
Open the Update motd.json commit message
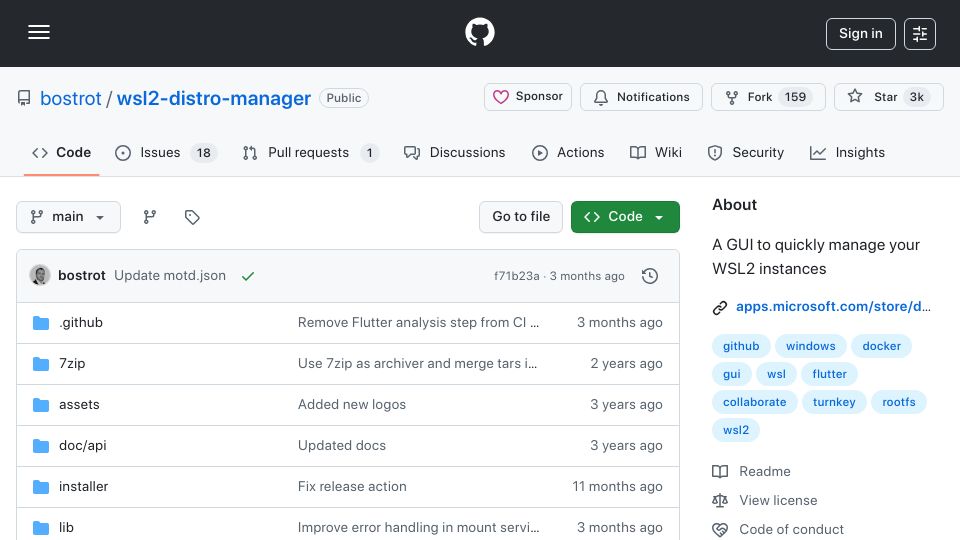[170, 276]
